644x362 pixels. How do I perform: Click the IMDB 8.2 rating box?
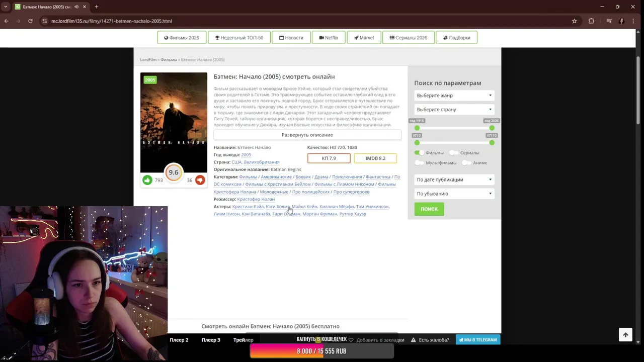pyautogui.click(x=375, y=158)
